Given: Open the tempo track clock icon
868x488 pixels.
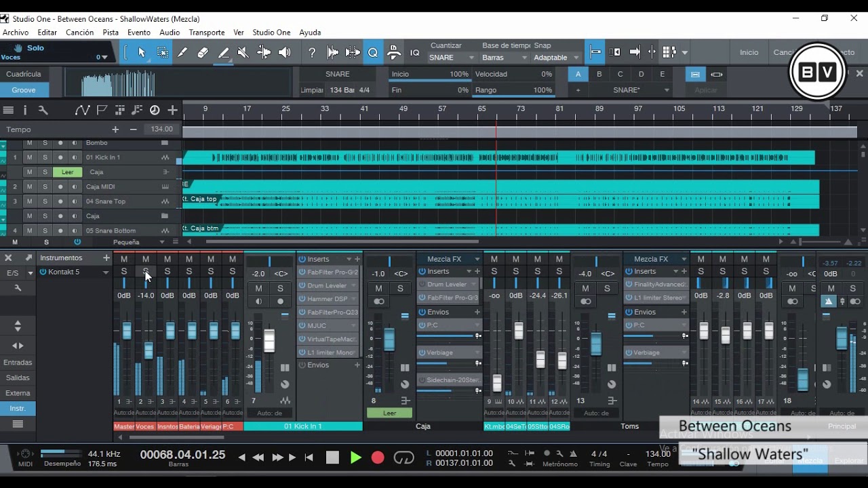Looking at the screenshot, I should click(x=155, y=110).
